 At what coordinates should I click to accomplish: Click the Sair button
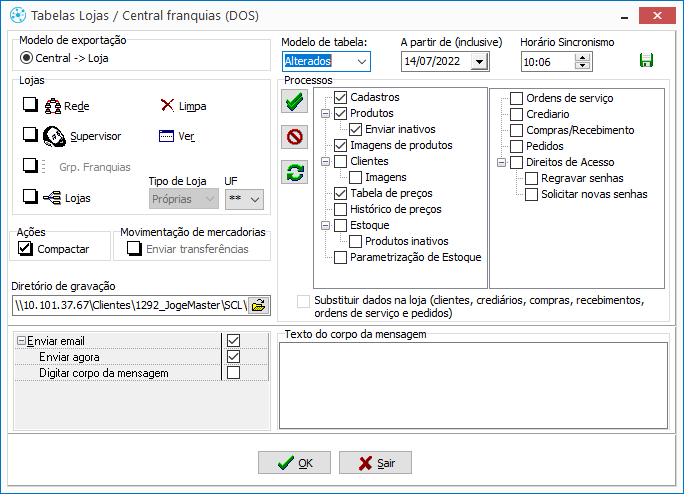click(x=375, y=463)
